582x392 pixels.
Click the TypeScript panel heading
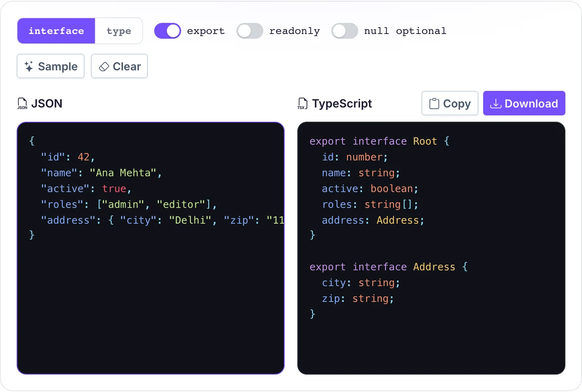point(342,103)
